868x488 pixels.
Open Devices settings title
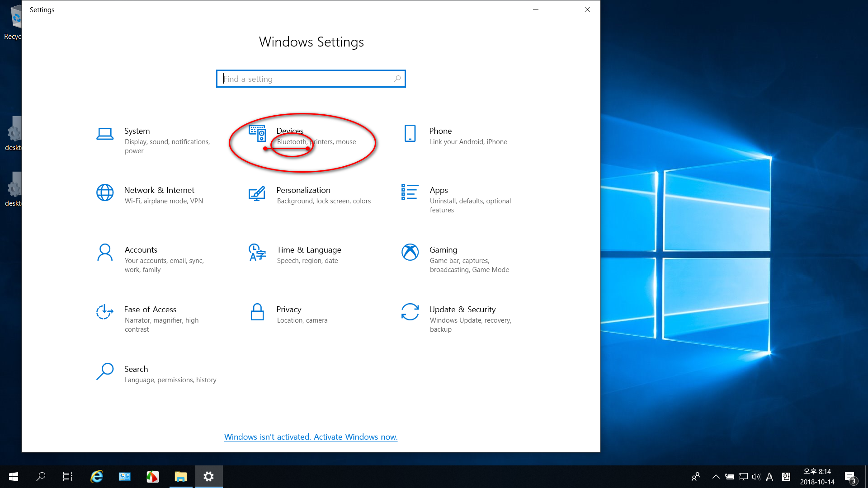point(290,131)
